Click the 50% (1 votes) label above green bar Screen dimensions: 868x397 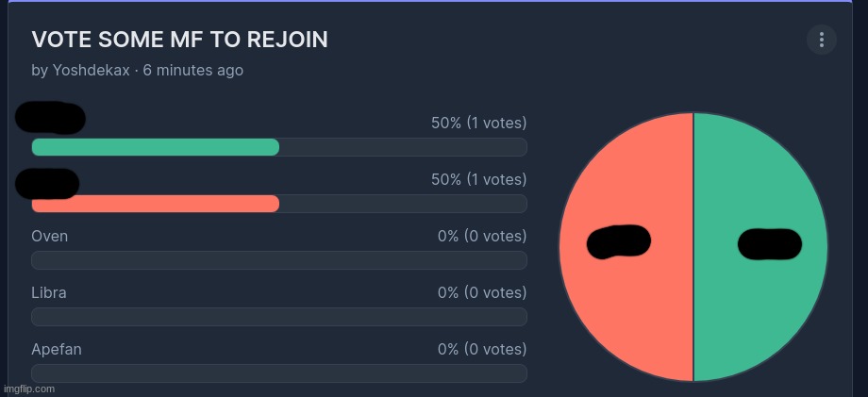(479, 123)
